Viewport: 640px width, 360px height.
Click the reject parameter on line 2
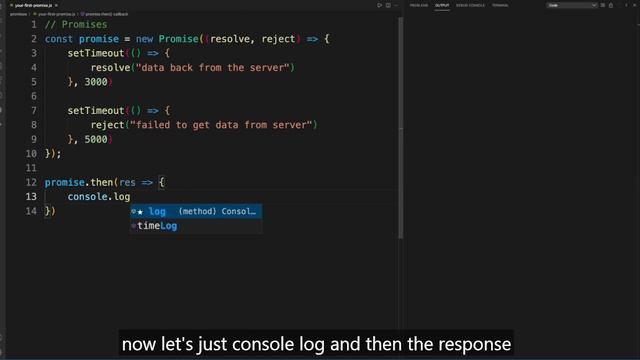(278, 39)
